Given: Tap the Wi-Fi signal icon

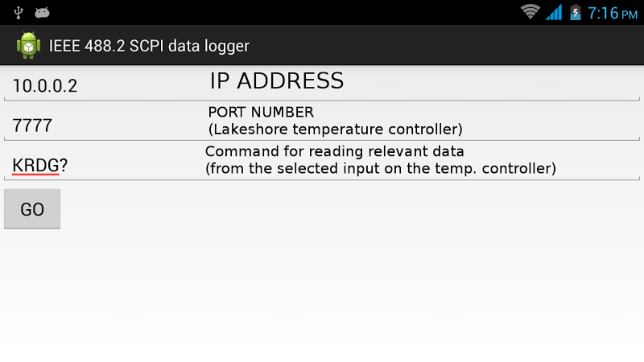Looking at the screenshot, I should click(530, 12).
